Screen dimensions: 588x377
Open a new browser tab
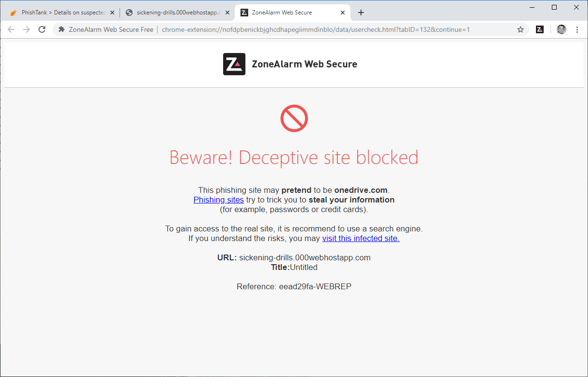point(361,13)
